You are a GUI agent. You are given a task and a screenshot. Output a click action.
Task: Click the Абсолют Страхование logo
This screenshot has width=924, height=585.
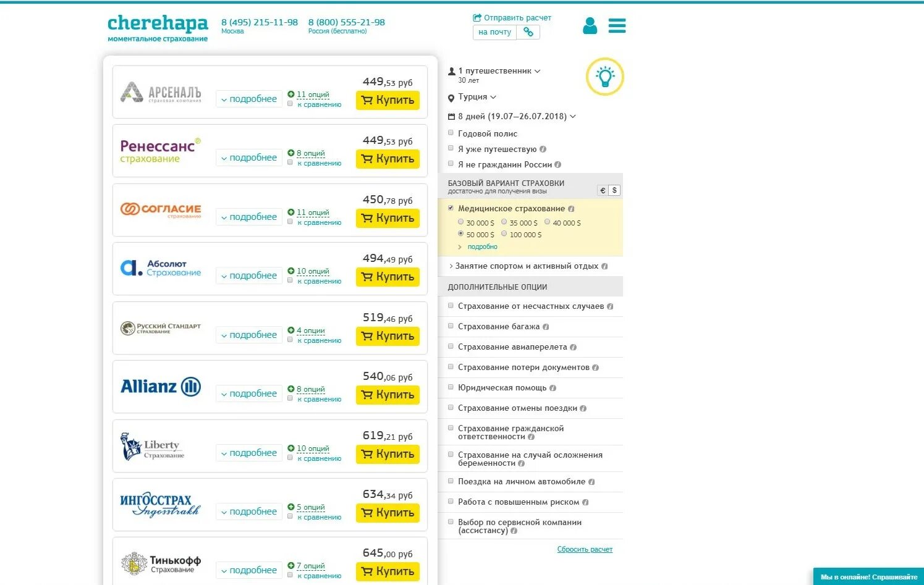[x=161, y=268]
